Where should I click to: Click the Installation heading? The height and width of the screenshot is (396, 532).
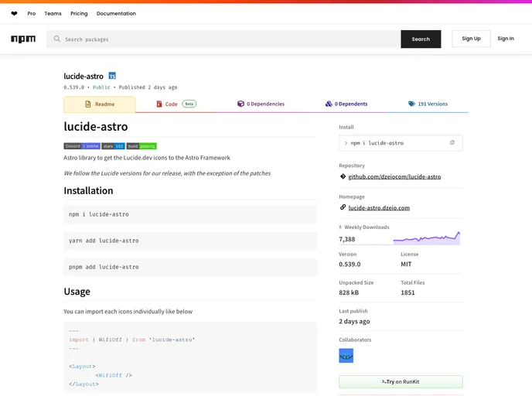89,191
